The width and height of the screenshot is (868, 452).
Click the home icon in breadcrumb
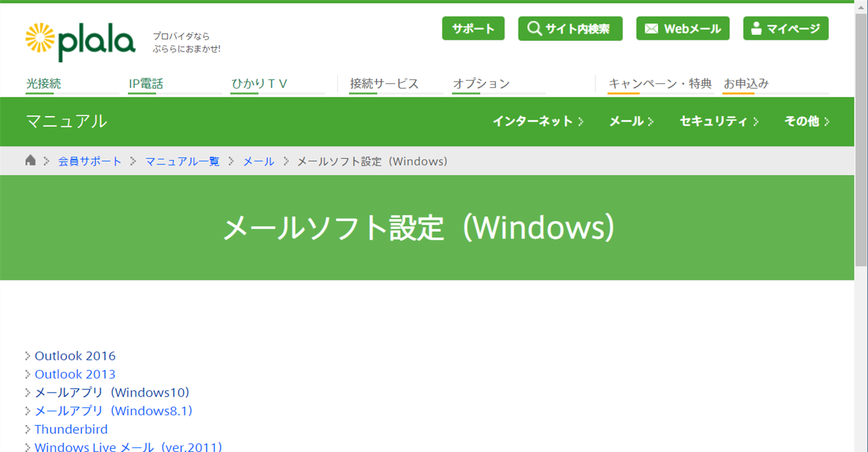(30, 161)
